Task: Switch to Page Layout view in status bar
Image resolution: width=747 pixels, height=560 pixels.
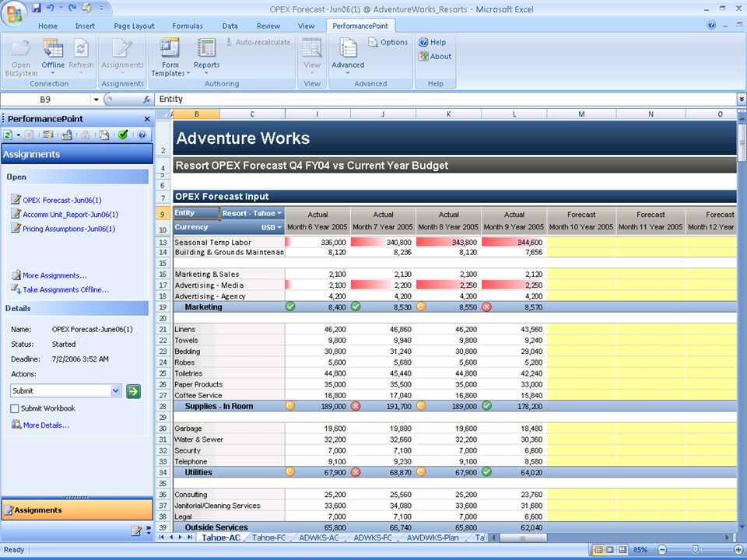Action: (x=610, y=550)
